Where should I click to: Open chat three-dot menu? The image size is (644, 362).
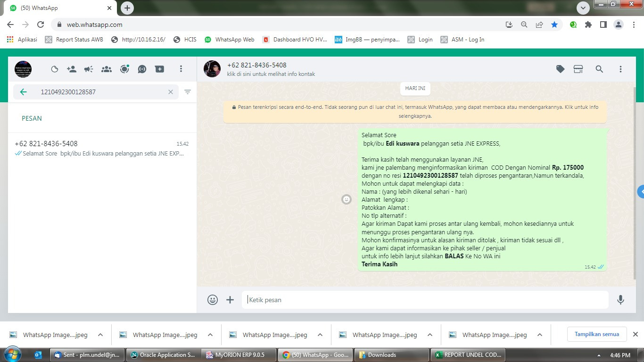(620, 69)
